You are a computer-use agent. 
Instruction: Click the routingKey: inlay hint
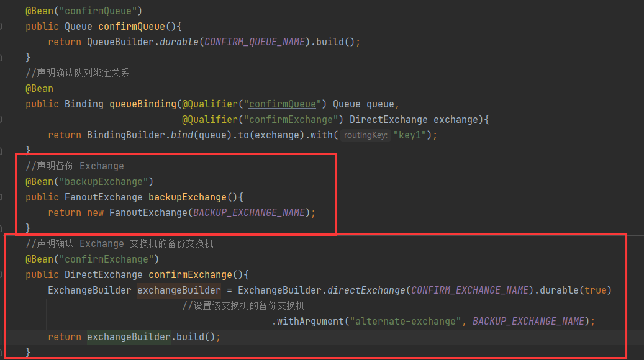(366, 135)
